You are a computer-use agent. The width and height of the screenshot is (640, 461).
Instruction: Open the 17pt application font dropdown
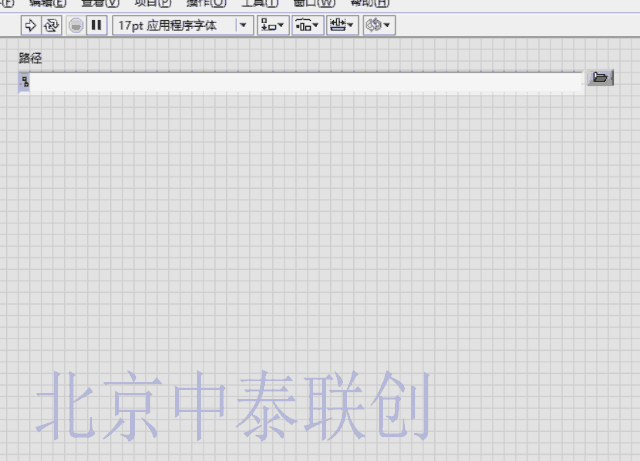183,25
